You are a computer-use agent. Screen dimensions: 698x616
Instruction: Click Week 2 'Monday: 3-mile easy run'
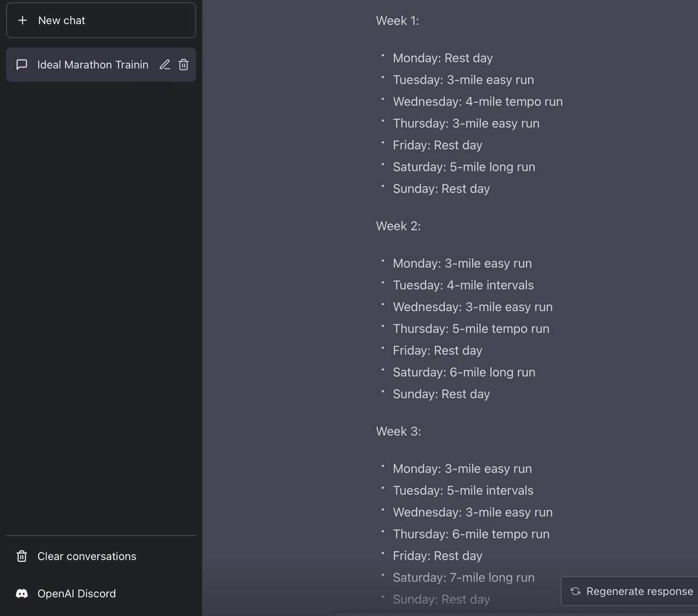pos(462,264)
